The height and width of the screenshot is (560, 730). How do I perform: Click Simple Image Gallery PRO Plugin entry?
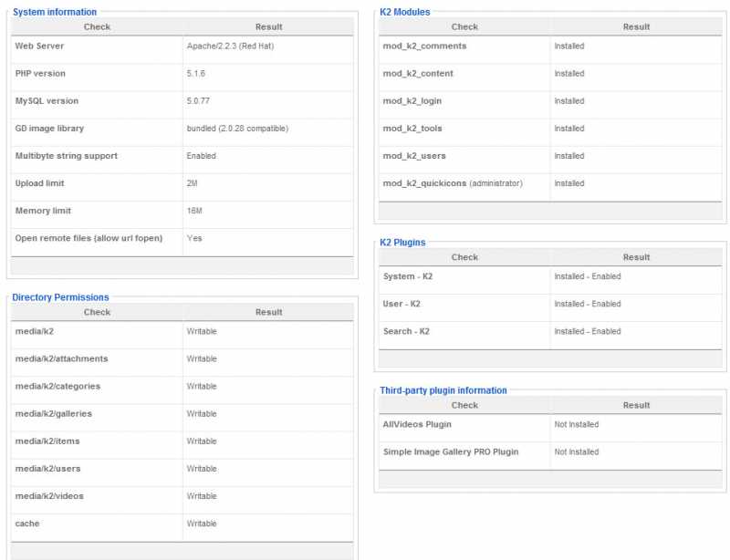[451, 452]
